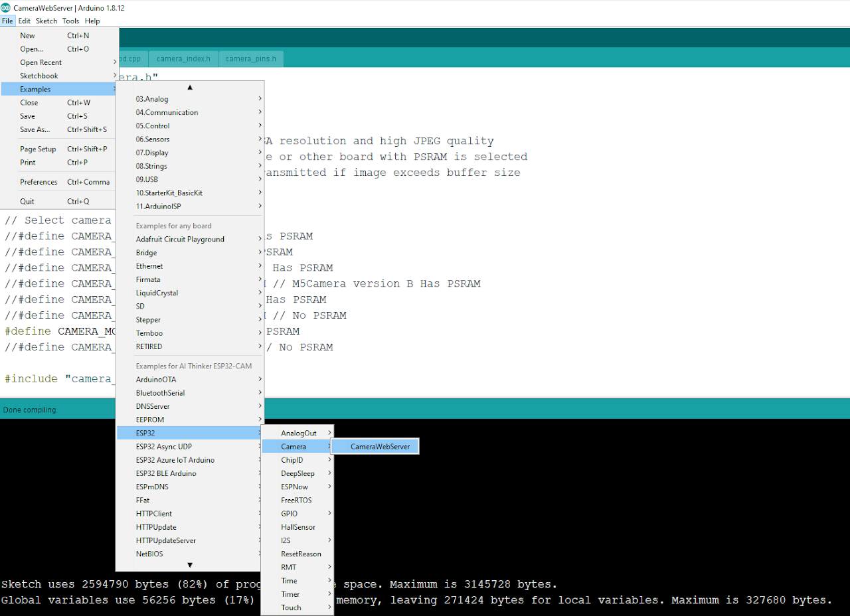Open the ESP32 Azure IoT Arduino examples
The width and height of the screenshot is (850, 616).
(x=190, y=460)
